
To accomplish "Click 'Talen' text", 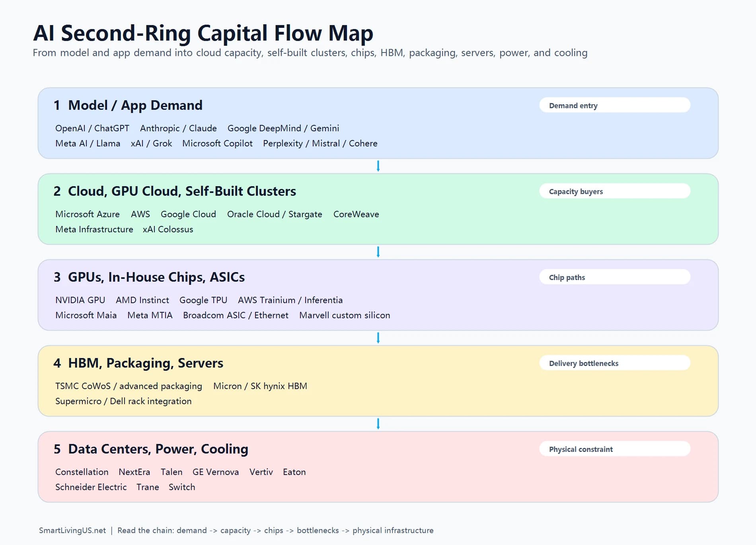I will pos(171,472).
